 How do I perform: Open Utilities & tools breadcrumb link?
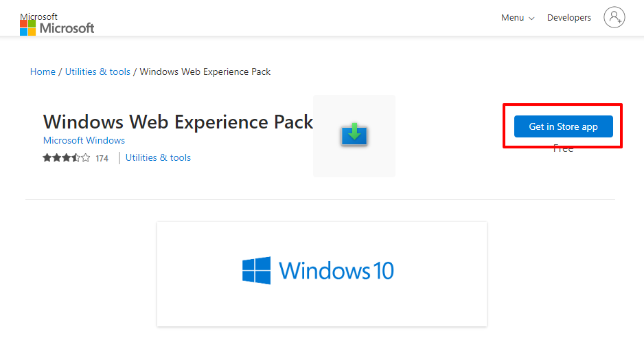pyautogui.click(x=97, y=71)
